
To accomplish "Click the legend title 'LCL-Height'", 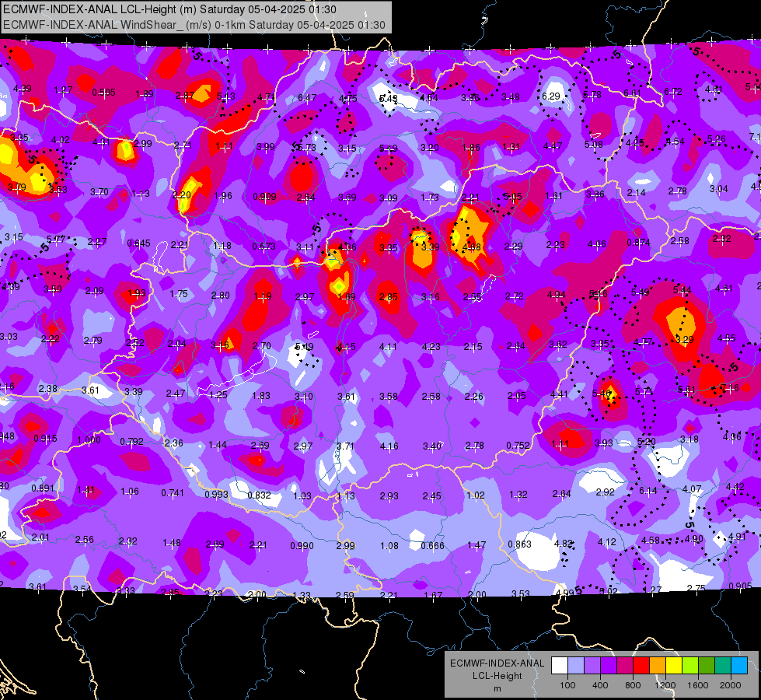I will click(x=497, y=676).
